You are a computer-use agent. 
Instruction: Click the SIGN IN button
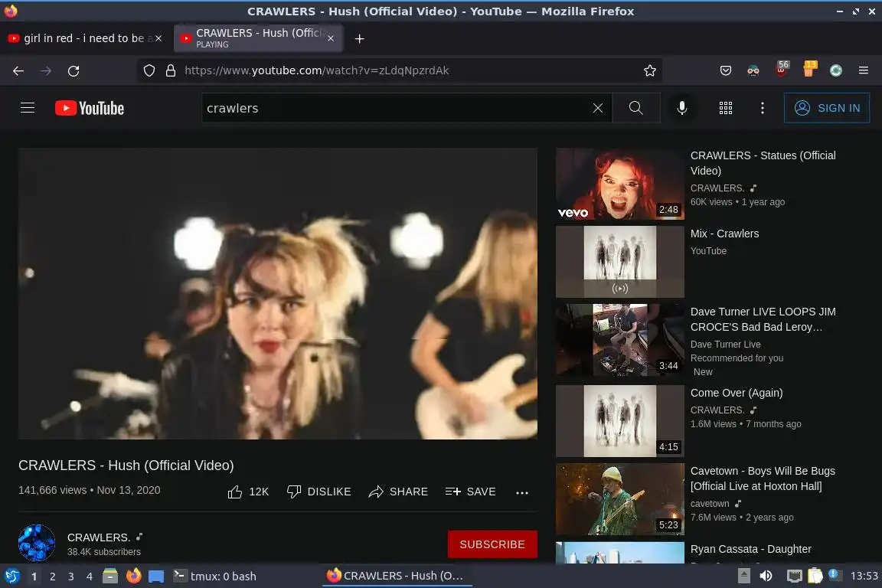827,107
